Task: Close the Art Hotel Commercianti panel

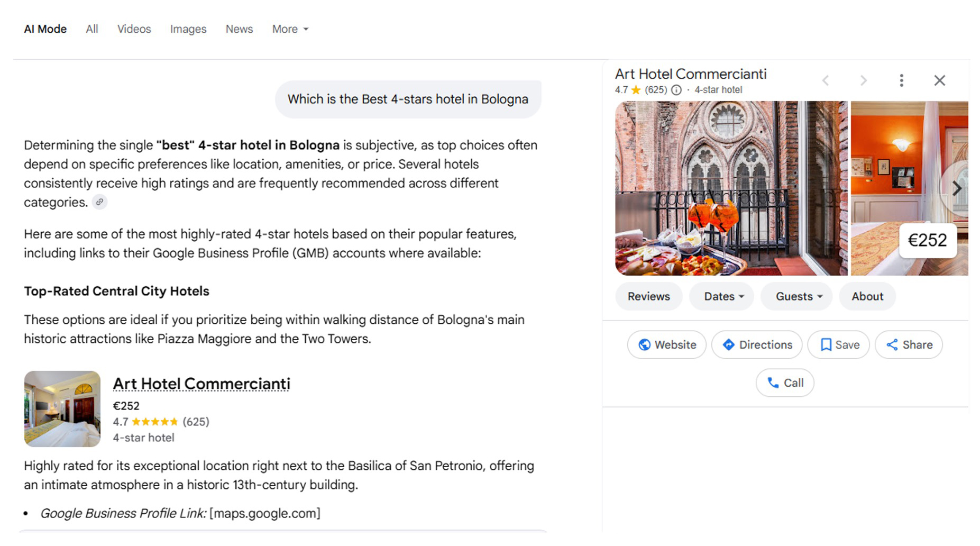Action: [939, 80]
